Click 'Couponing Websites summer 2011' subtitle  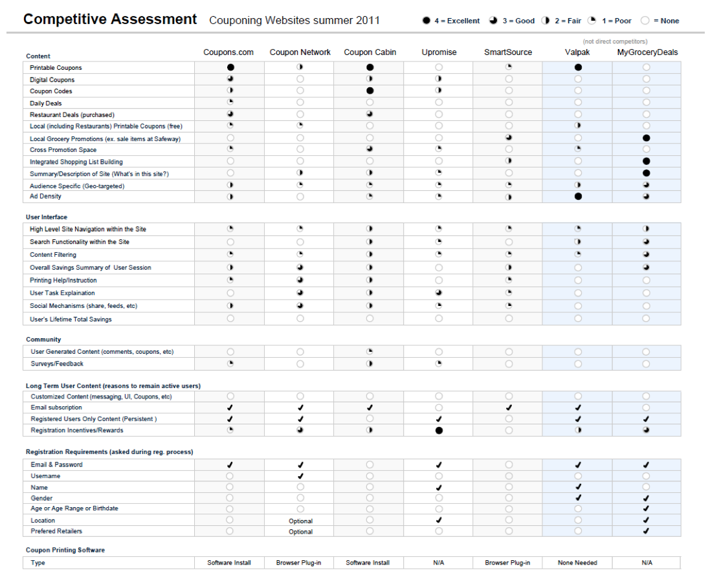294,20
